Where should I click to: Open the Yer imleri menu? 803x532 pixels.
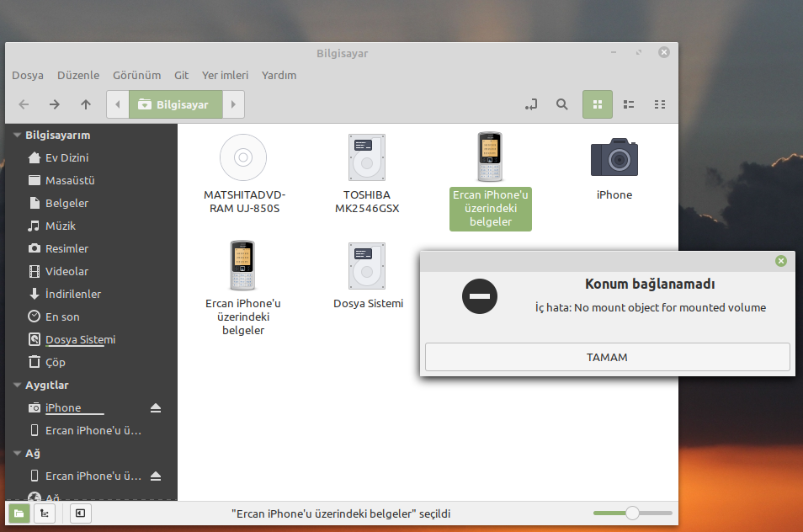(225, 75)
